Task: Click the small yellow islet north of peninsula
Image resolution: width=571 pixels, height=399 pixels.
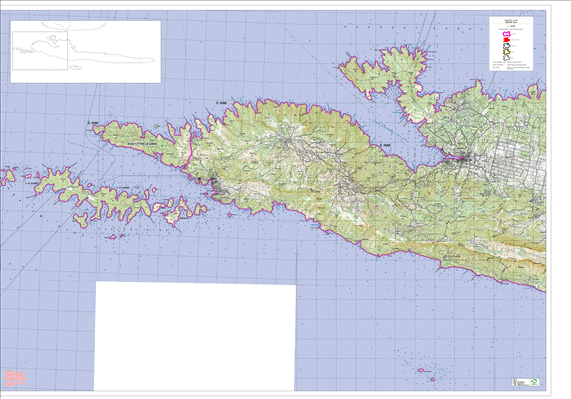Action: tap(157, 126)
